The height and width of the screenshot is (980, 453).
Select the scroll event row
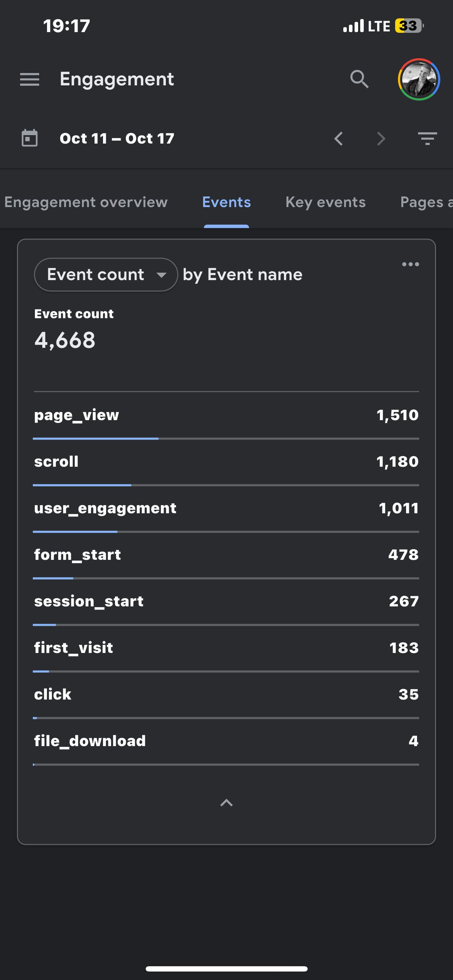pyautogui.click(x=226, y=462)
